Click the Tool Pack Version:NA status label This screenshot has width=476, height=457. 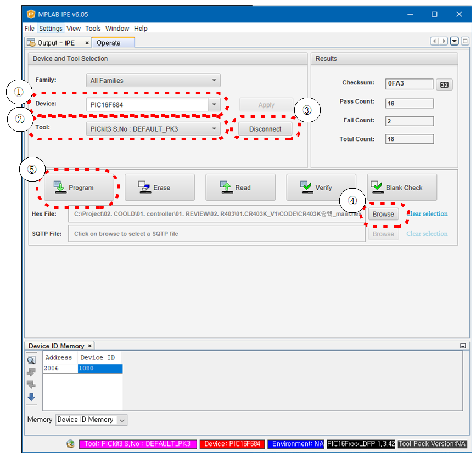point(432,444)
